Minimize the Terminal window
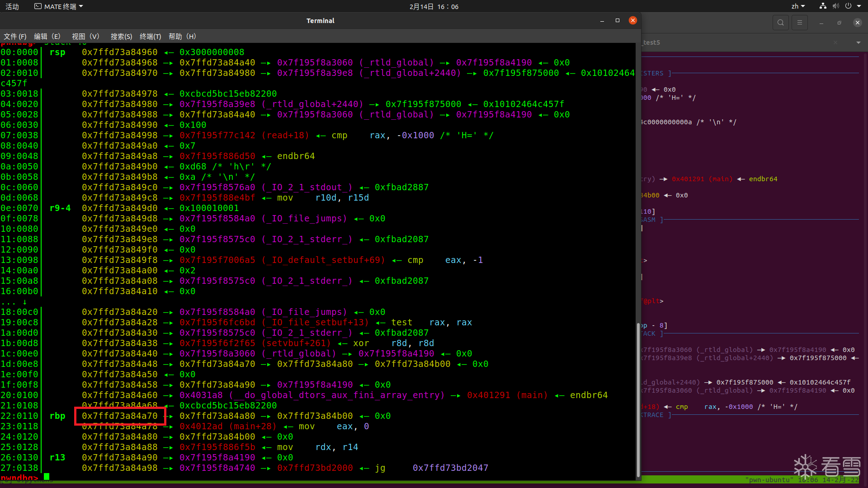Screen dimensions: 868x488 click(x=602, y=21)
